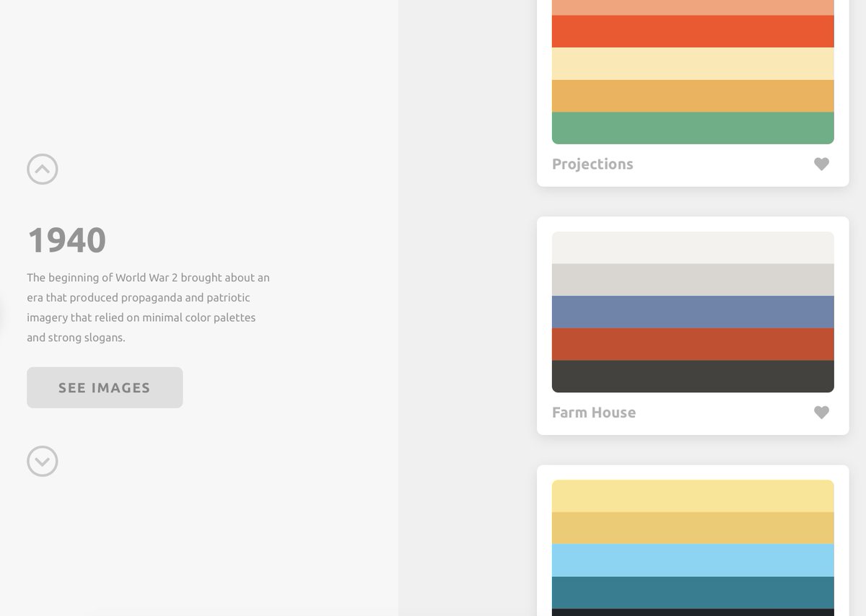Pick the teal stripe in bottom palette
The width and height of the screenshot is (866, 616).
click(x=693, y=592)
